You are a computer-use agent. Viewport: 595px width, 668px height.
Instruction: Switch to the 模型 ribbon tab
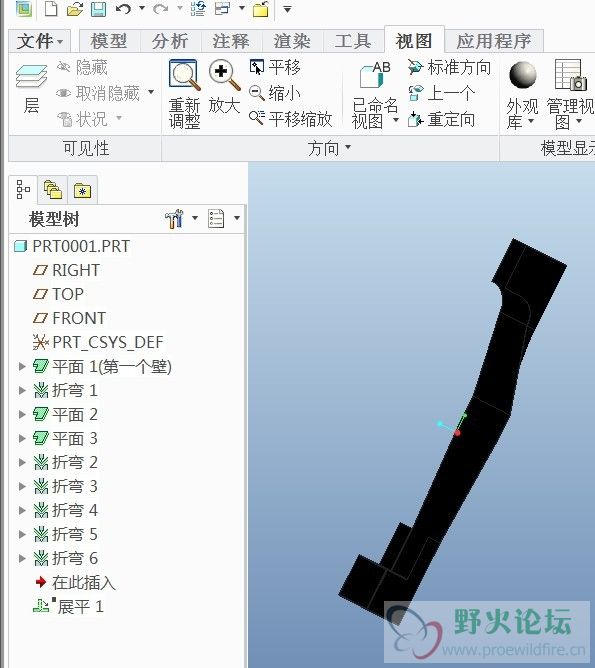[x=109, y=41]
